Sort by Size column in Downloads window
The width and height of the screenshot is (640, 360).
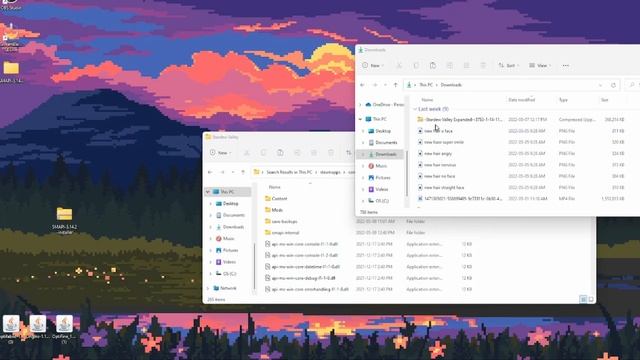(604, 100)
